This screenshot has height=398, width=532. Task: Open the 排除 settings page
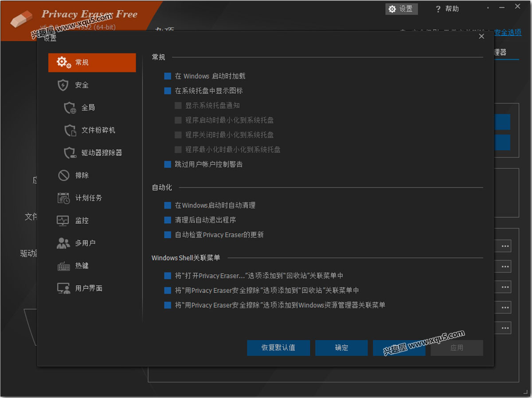(92, 176)
